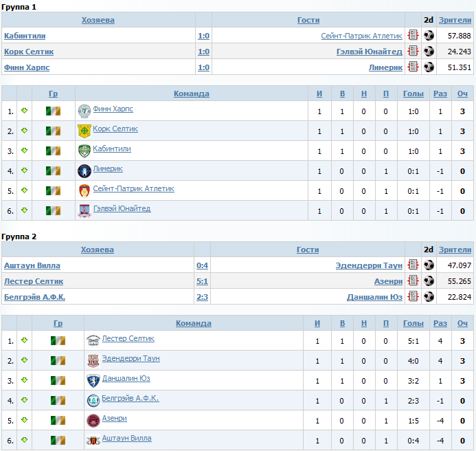Click soccer ball icon for Корк Селтик match
The image size is (476, 451).
pos(429,51)
